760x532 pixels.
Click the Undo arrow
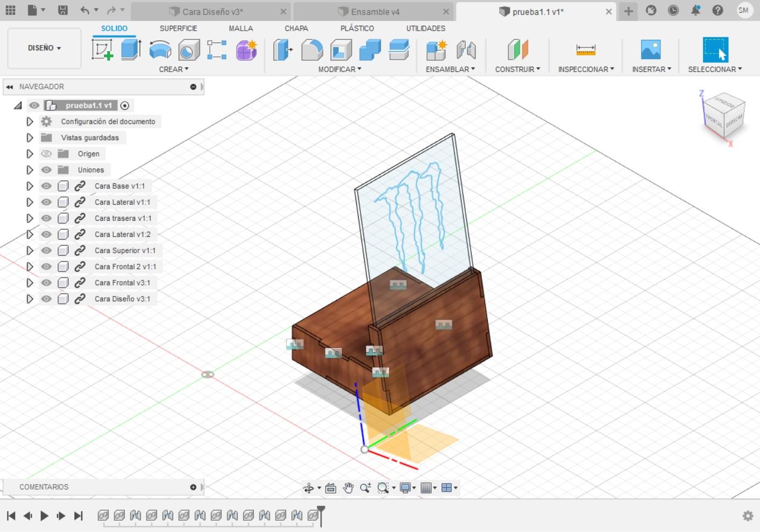point(84,10)
